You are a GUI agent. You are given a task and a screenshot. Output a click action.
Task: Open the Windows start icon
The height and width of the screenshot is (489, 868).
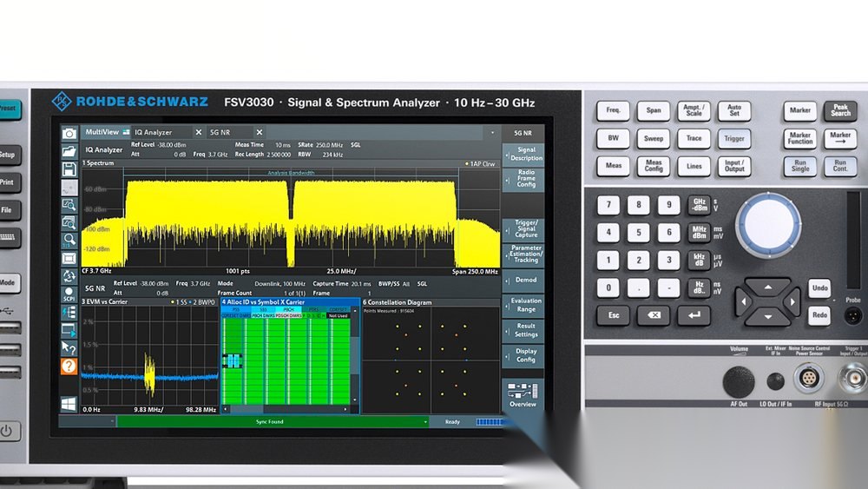(69, 404)
